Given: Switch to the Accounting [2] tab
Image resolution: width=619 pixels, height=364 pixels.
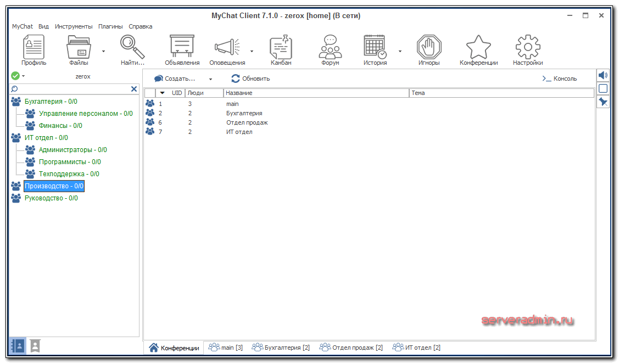Looking at the screenshot, I should coord(281,348).
